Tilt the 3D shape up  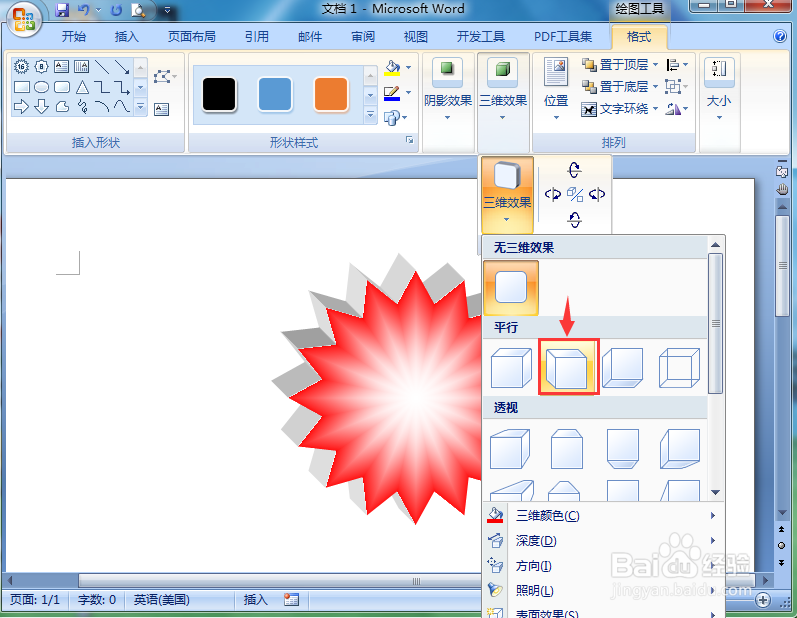pos(574,170)
